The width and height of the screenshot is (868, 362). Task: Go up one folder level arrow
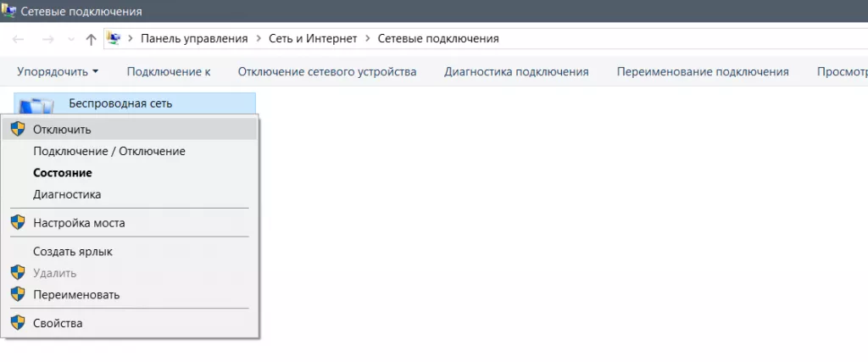(x=92, y=39)
